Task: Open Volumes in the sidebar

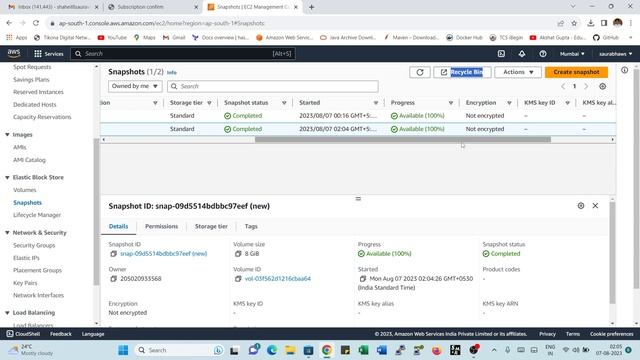Action: (x=24, y=190)
